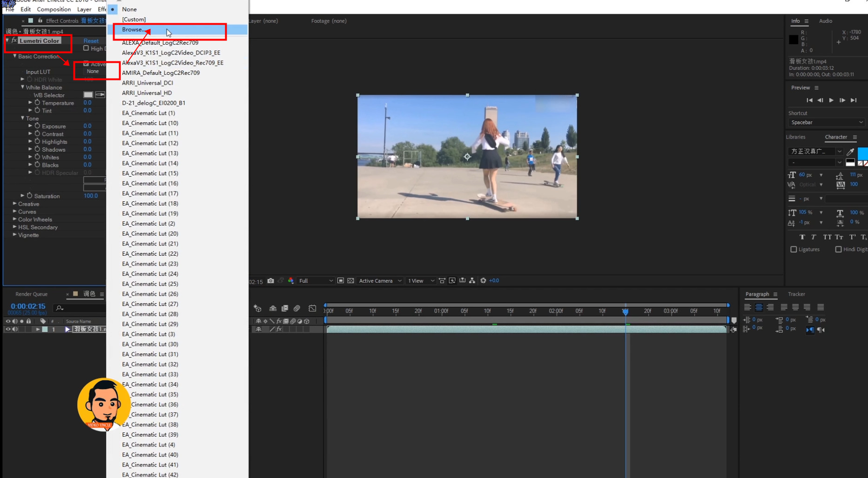Show channel and color management settings

[x=291, y=280]
